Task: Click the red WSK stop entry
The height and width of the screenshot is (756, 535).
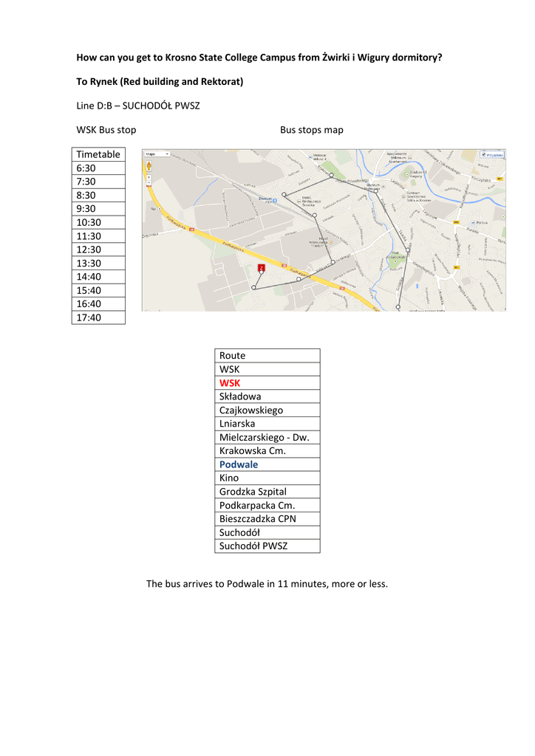Action: (x=230, y=382)
